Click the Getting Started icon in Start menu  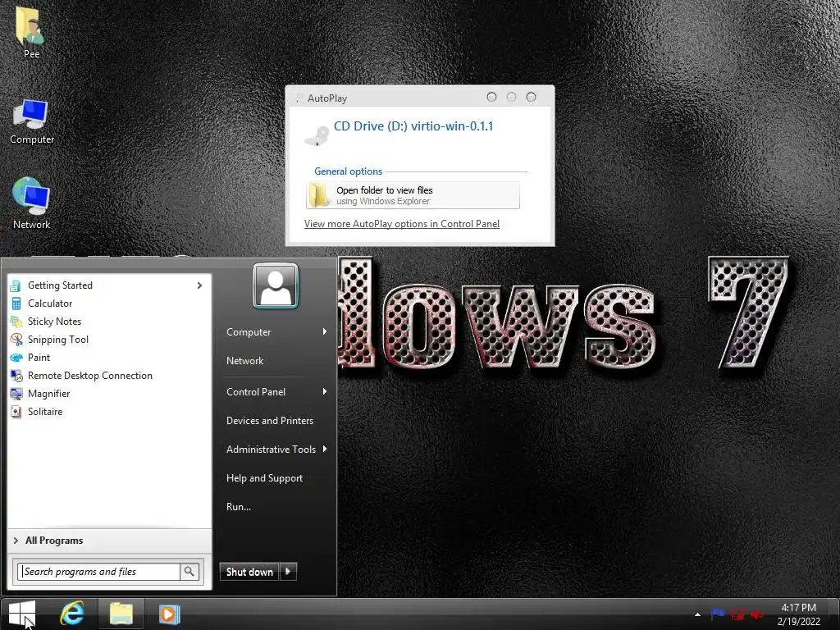click(16, 285)
